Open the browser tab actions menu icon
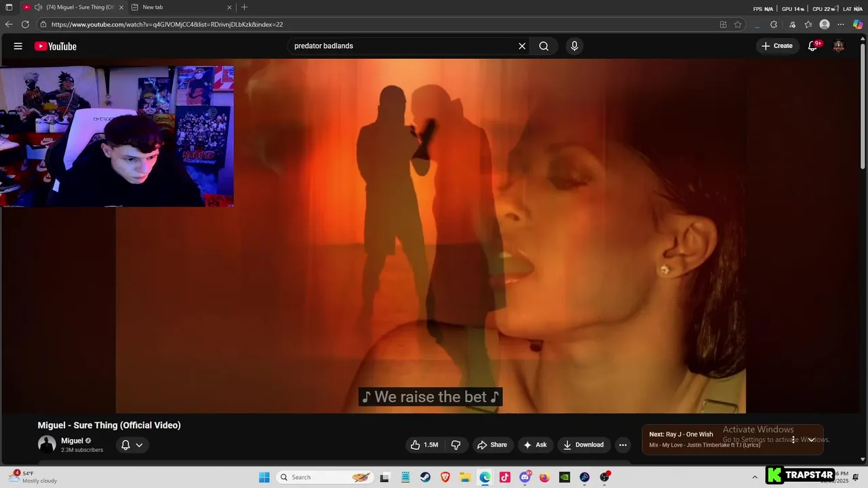 pyautogui.click(x=9, y=7)
